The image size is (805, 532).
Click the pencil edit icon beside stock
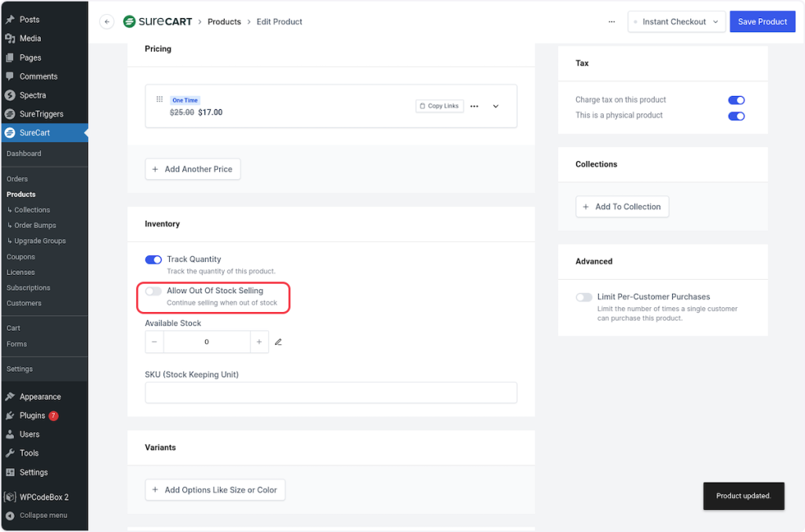[278, 342]
